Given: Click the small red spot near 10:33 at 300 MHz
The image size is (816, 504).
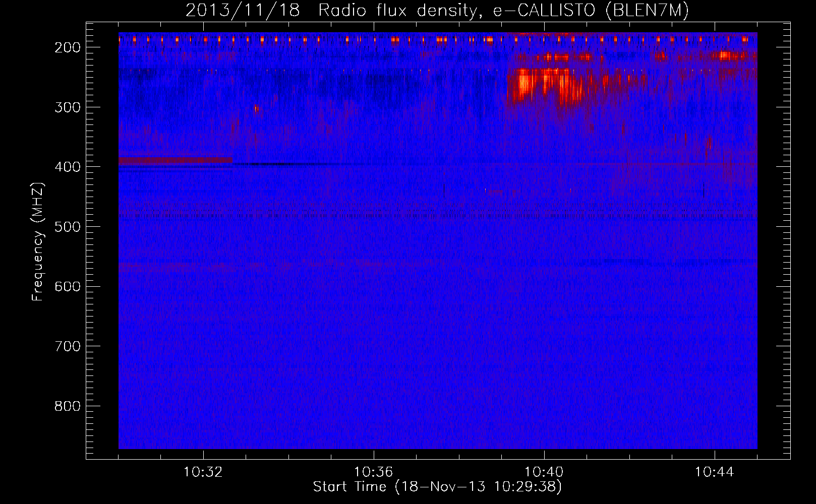Looking at the screenshot, I should pos(256,109).
